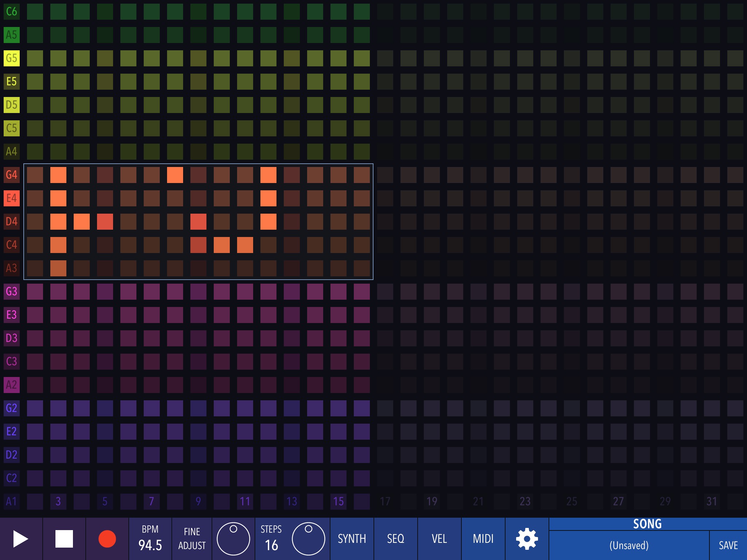This screenshot has height=560, width=747.
Task: Tap the A5 note row label
Action: pos(12,35)
